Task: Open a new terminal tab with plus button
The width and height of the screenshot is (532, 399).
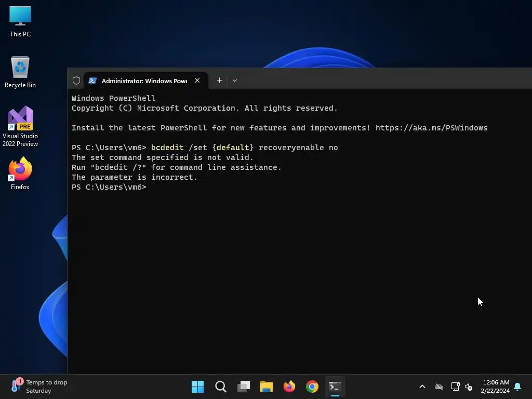Action: click(220, 81)
